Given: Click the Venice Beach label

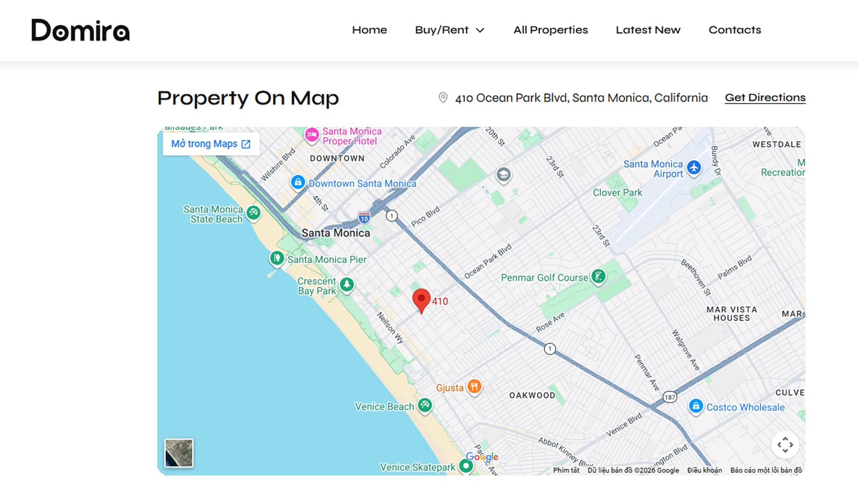Looking at the screenshot, I should tap(385, 407).
